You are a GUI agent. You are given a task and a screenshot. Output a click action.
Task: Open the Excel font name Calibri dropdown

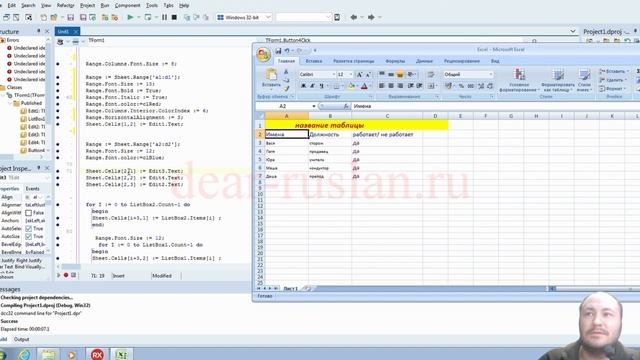(333, 75)
